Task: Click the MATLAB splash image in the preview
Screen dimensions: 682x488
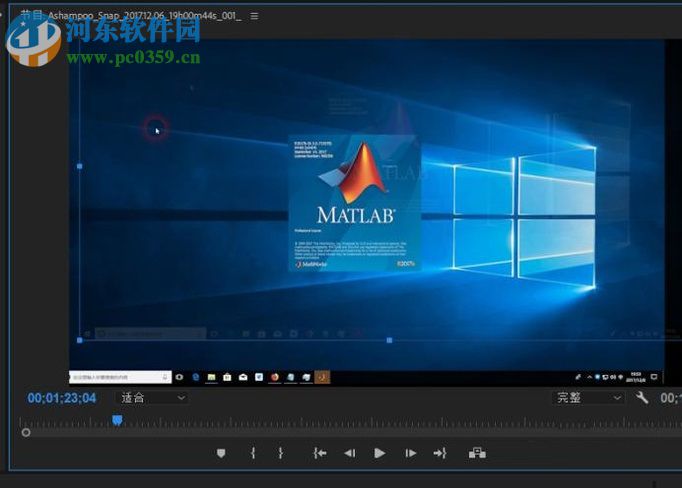Action: coord(354,204)
